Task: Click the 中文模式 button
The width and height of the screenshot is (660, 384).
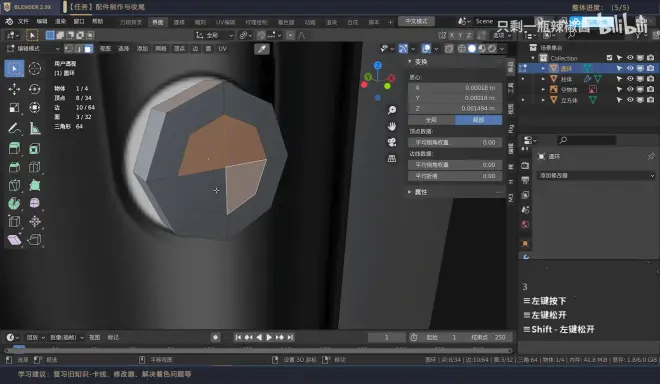Action: (416, 21)
